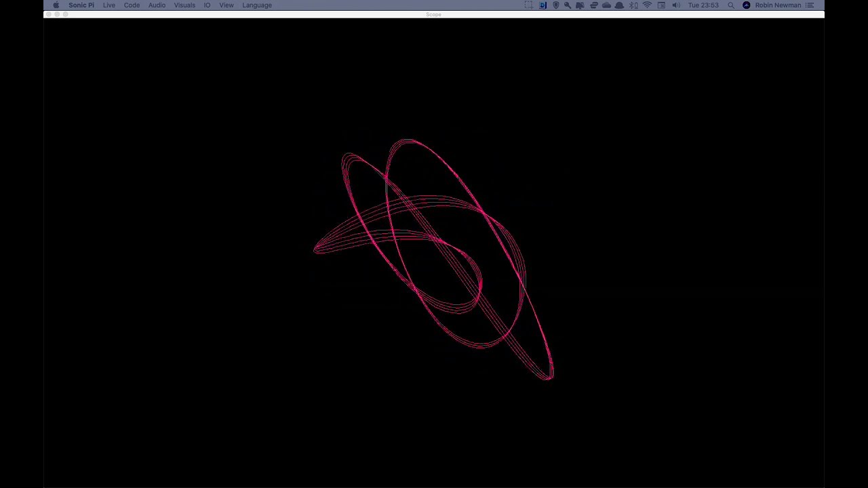Open Spotlight search magnifier

coord(730,5)
